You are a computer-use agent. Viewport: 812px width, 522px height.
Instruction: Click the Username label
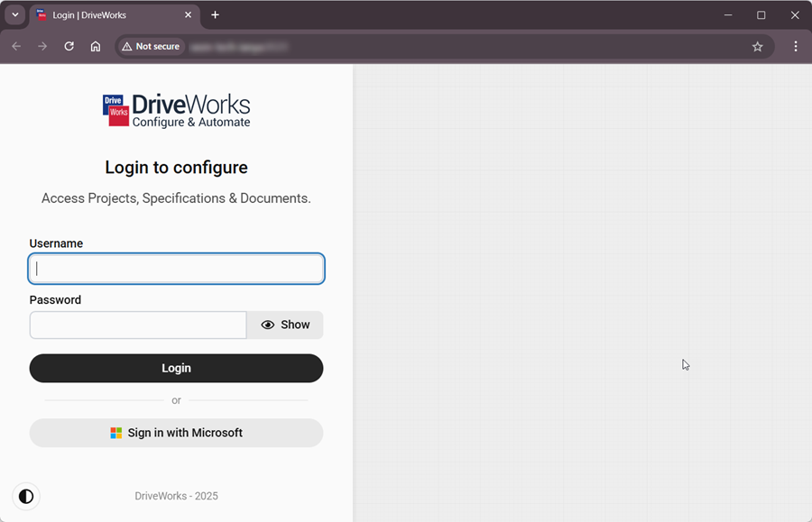pyautogui.click(x=56, y=243)
